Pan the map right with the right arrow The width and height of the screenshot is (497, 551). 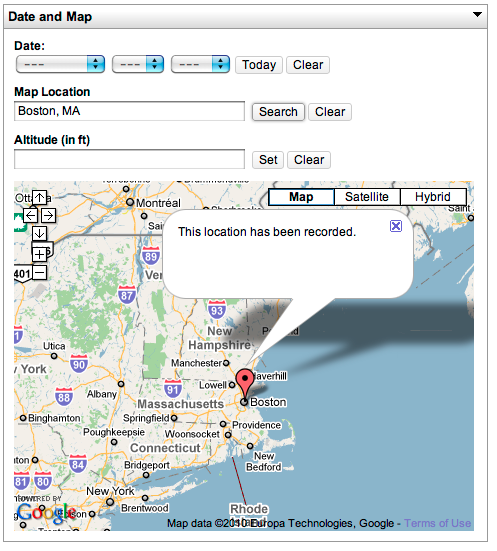point(48,215)
